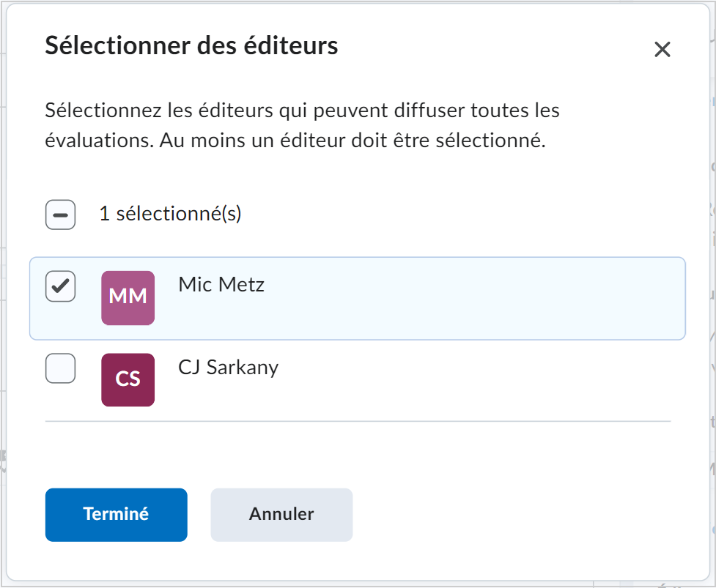Click the grey Annuler button beside Terminé
The width and height of the screenshot is (716, 588).
click(281, 515)
